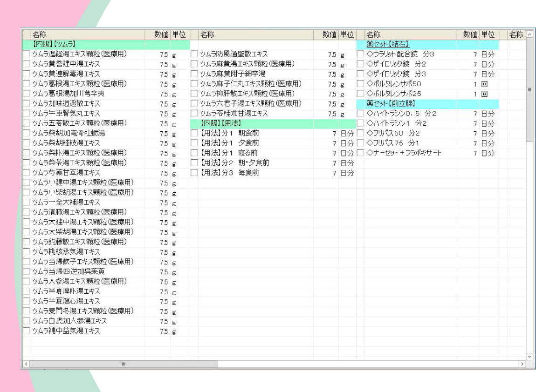Check the ツムラ抑肝散エキス顆粒(医療用) checkbox
536x392 pixels.
(x=194, y=94)
